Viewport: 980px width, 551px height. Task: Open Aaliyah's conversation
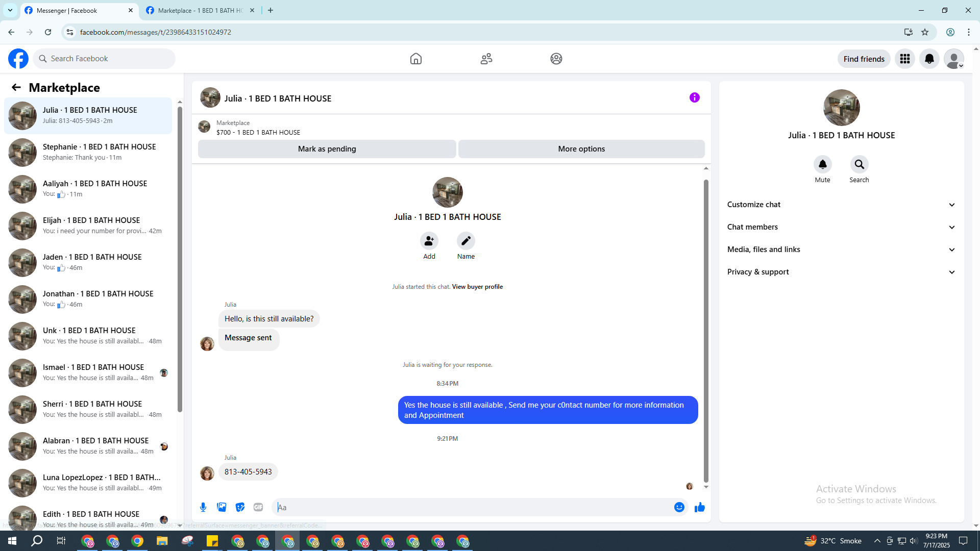(88, 189)
